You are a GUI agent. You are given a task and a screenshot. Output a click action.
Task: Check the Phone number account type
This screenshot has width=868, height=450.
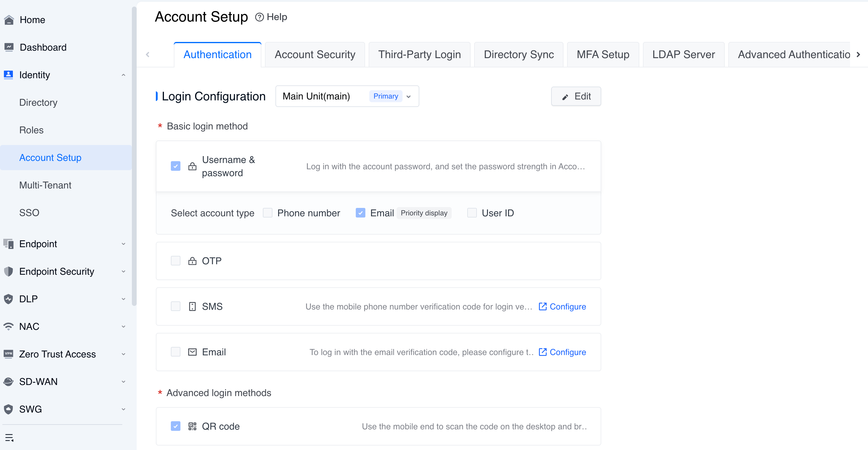(268, 213)
